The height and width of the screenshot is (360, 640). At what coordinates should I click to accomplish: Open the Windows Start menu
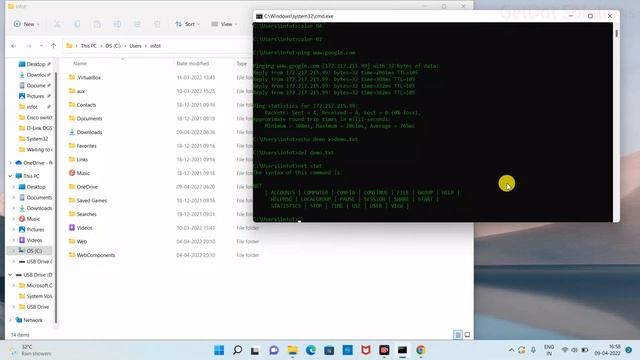click(219, 350)
